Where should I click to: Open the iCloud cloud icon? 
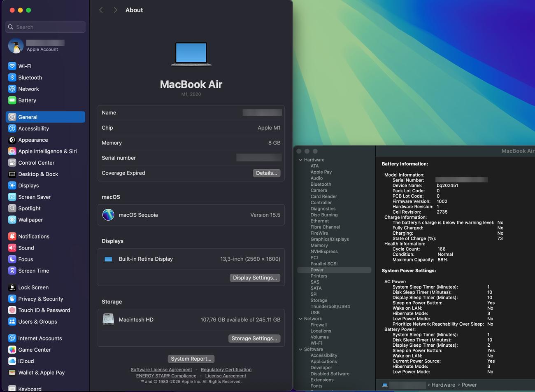point(12,361)
